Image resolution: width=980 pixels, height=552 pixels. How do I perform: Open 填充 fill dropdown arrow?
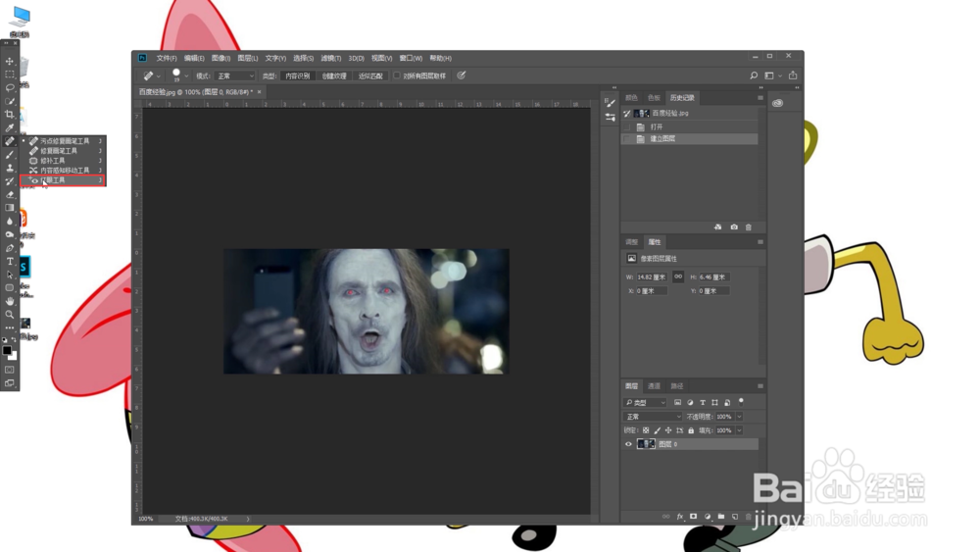tap(739, 430)
